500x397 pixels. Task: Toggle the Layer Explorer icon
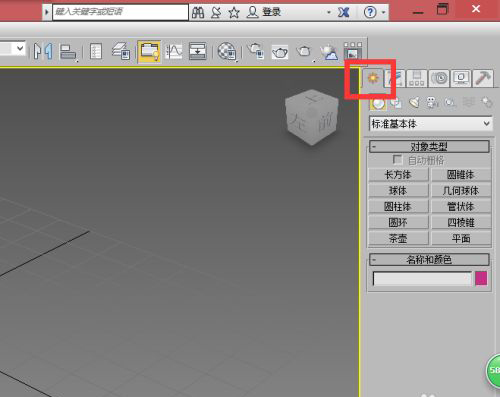click(121, 51)
